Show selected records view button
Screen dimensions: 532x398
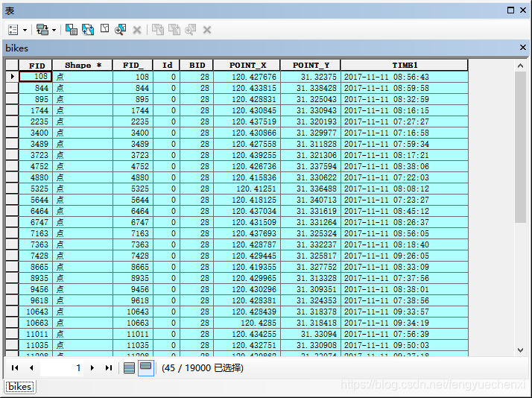click(146, 367)
